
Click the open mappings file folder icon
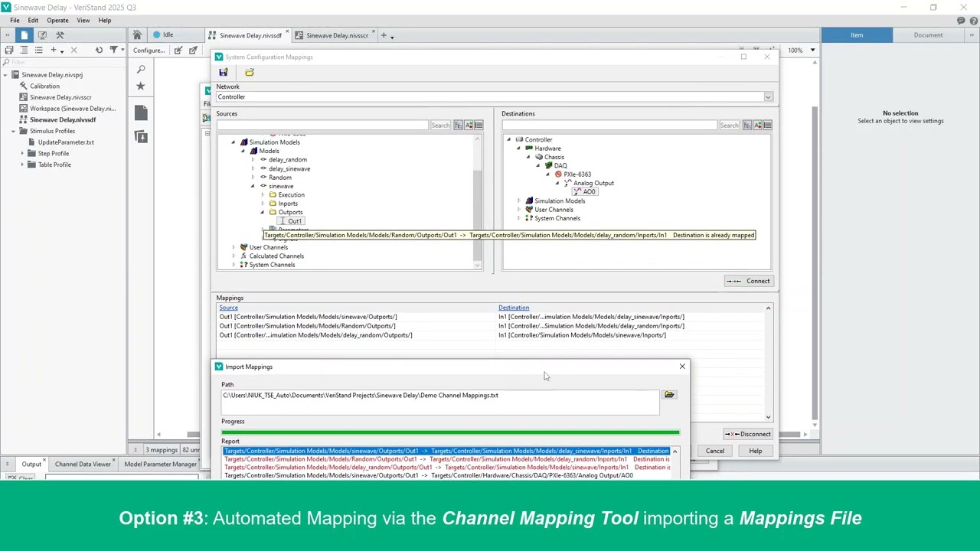pyautogui.click(x=249, y=73)
